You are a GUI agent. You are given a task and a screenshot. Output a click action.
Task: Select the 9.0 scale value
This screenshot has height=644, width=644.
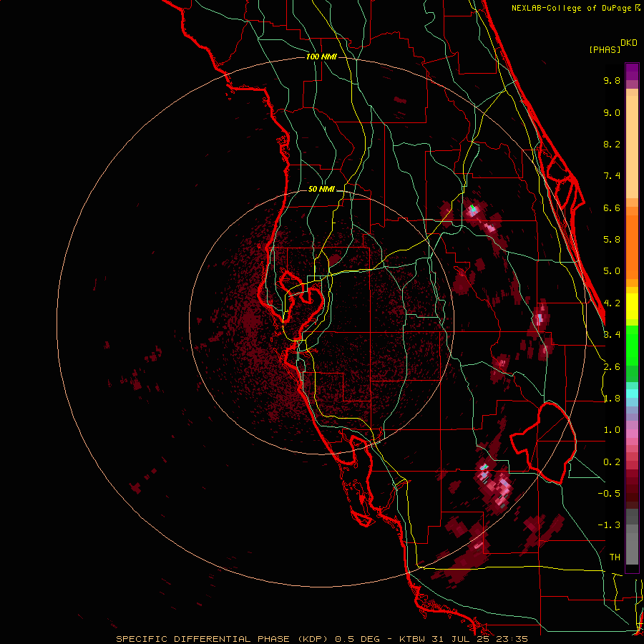(x=612, y=112)
